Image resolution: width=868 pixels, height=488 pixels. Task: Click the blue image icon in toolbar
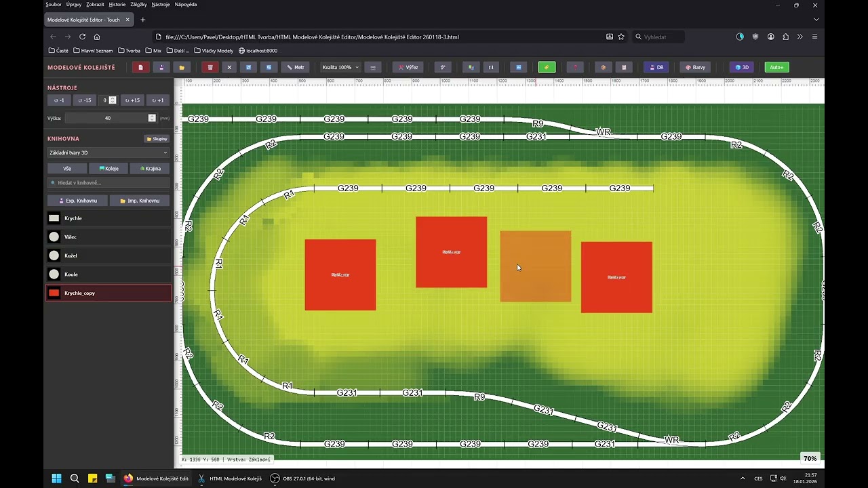pyautogui.click(x=519, y=67)
